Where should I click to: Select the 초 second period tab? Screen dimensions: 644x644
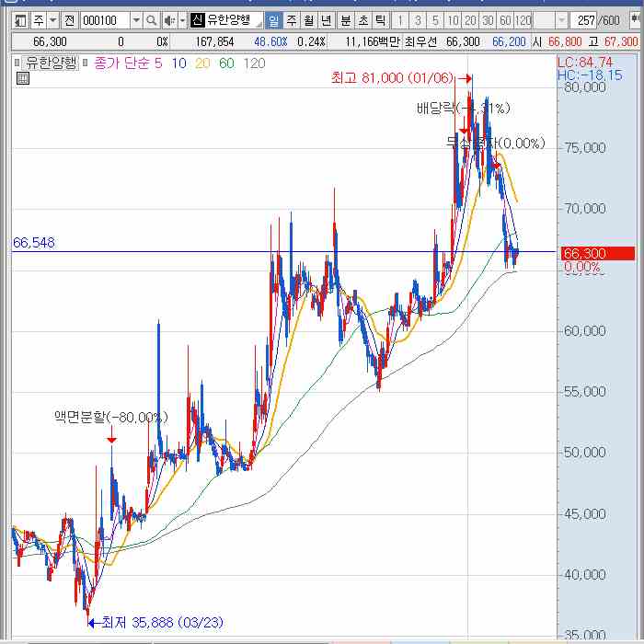[363, 20]
